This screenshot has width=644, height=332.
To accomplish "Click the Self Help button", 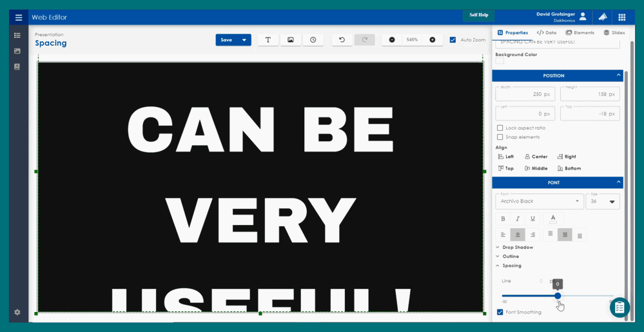I will 478,15.
